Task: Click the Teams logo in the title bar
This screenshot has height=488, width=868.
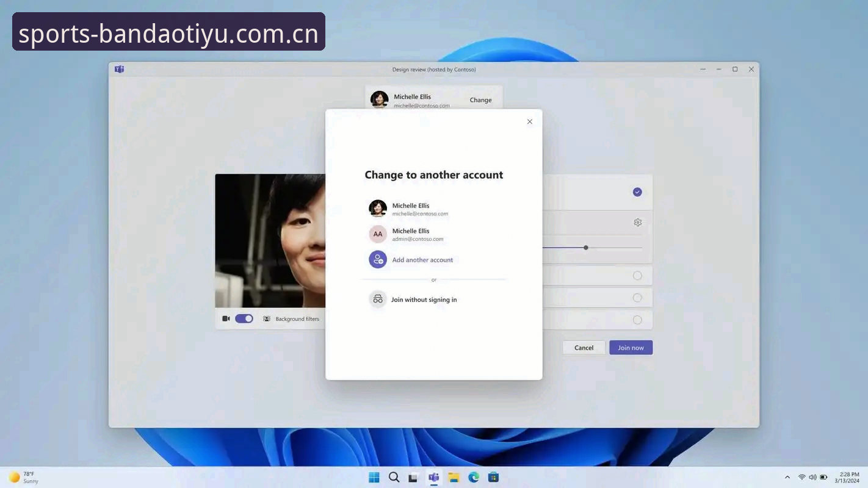Action: coord(119,69)
